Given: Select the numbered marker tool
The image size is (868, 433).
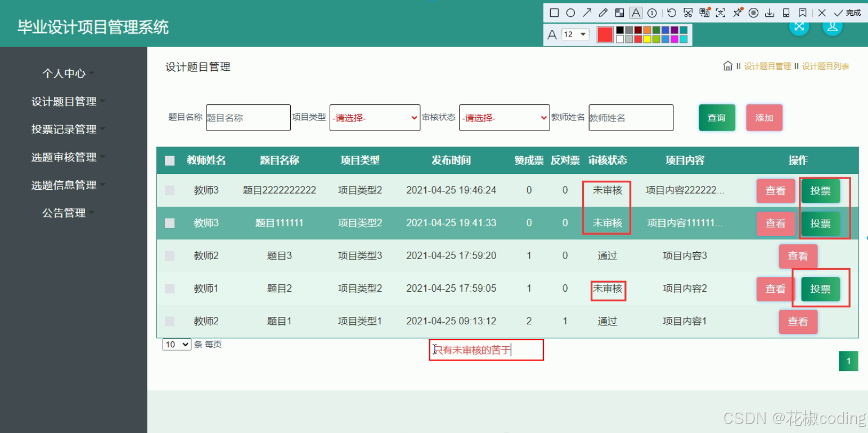Looking at the screenshot, I should 652,13.
